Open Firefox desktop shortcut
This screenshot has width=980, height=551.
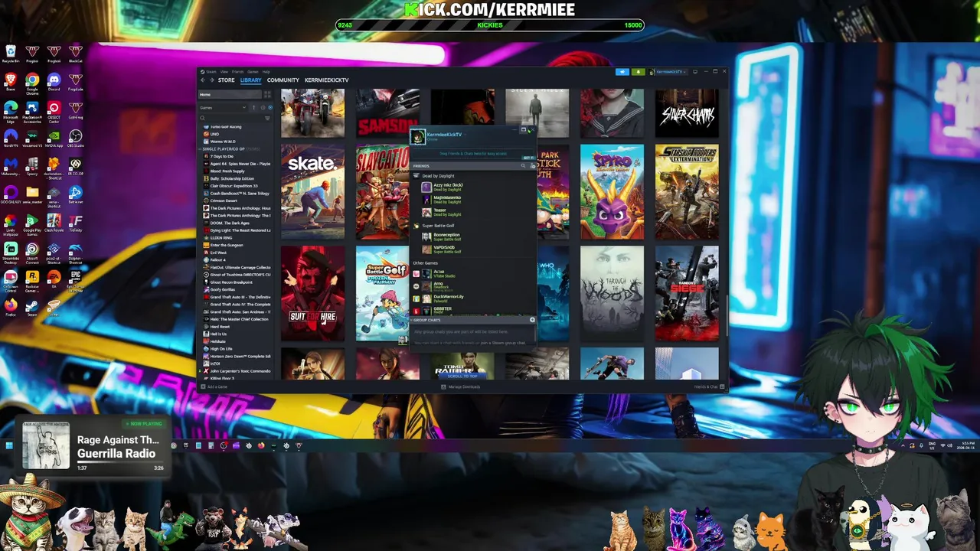[x=11, y=308]
